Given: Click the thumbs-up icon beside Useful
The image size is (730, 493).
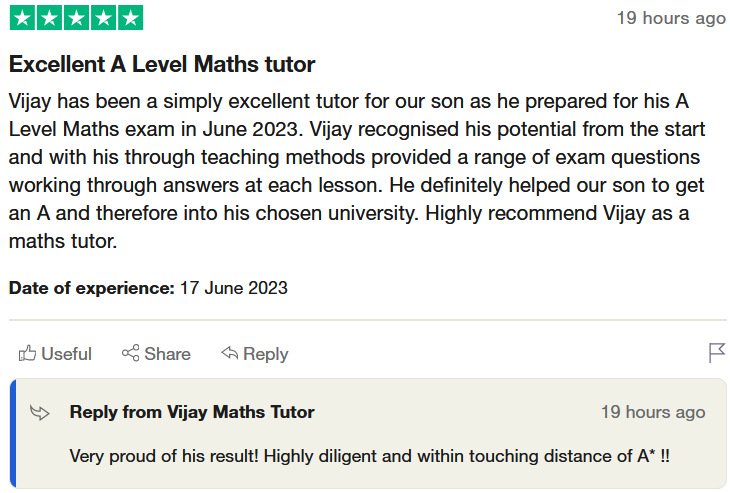Looking at the screenshot, I should coord(27,353).
